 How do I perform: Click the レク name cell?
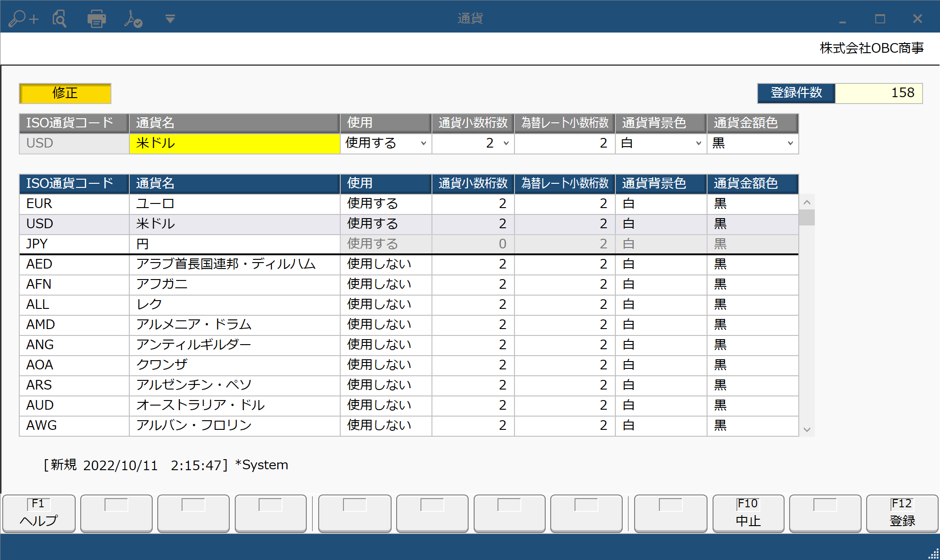pos(235,305)
